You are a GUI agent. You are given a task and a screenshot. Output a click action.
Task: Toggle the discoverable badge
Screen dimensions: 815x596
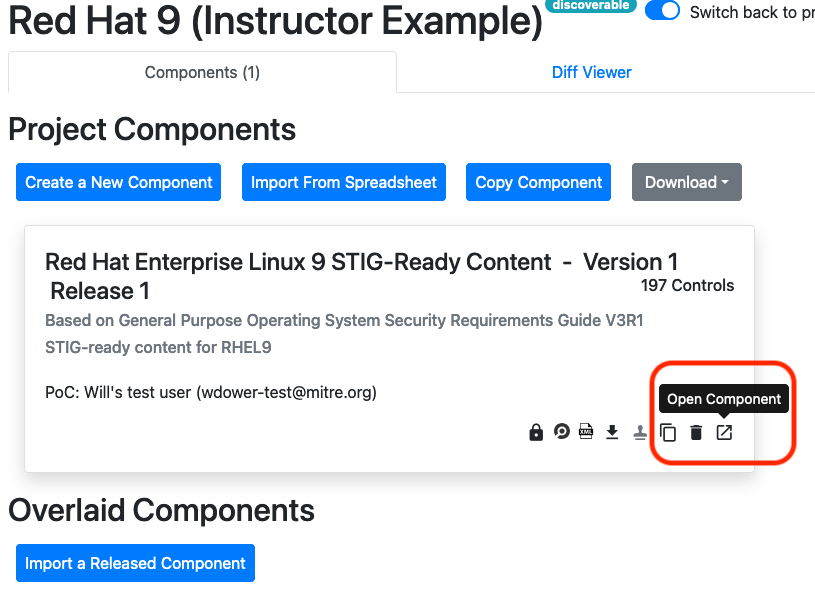(x=591, y=6)
